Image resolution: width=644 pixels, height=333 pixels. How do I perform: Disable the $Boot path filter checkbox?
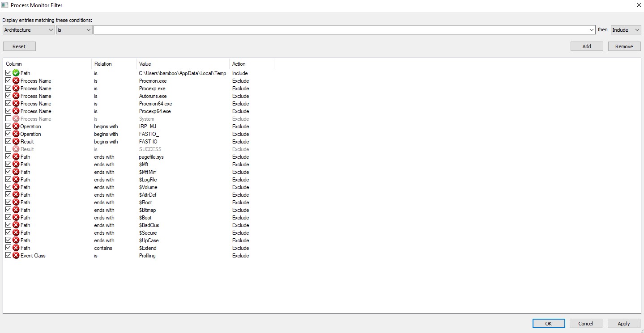click(x=9, y=217)
